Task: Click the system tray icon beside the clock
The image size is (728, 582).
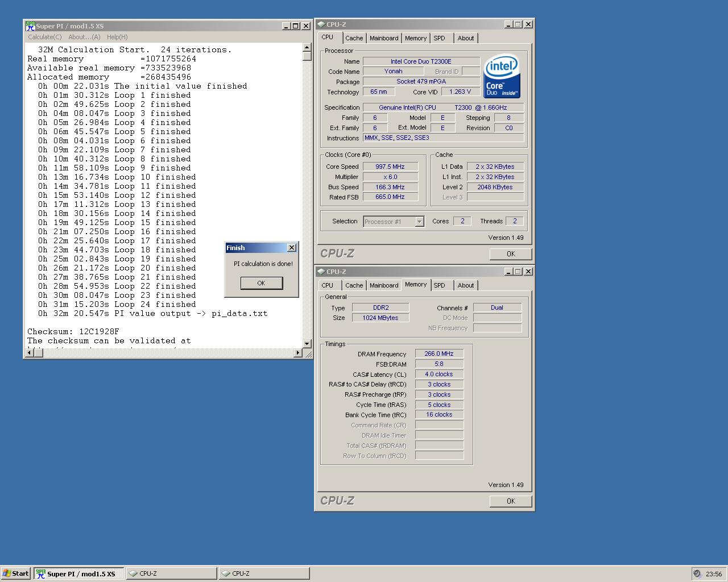Action: click(697, 573)
